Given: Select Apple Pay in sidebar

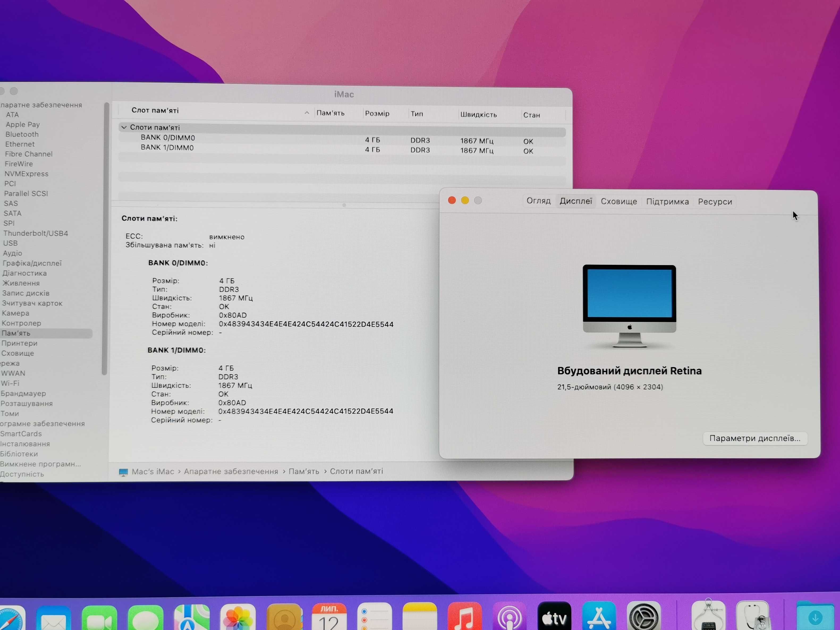Looking at the screenshot, I should point(23,125).
